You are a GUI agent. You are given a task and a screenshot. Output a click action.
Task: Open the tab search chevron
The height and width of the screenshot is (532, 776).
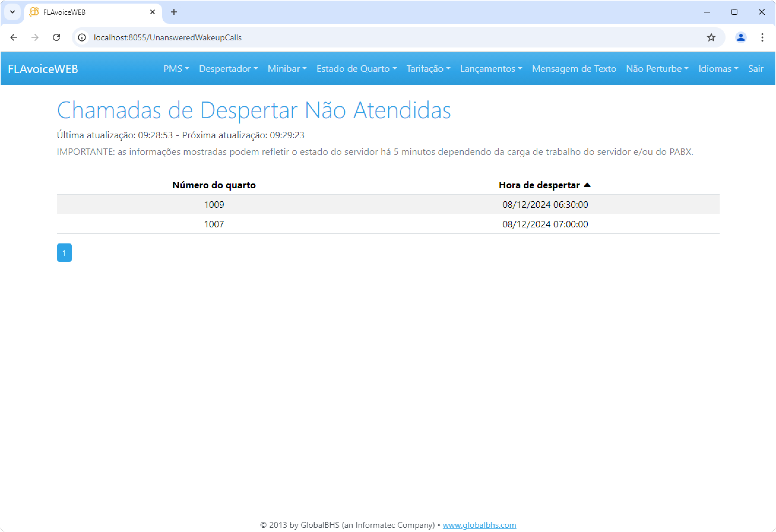(x=12, y=12)
